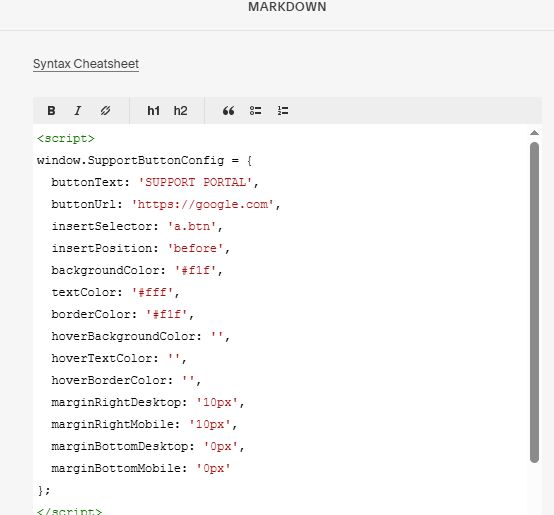This screenshot has width=554, height=515.
Task: Place cursor in the buttonUrl google.com value
Action: pos(202,205)
